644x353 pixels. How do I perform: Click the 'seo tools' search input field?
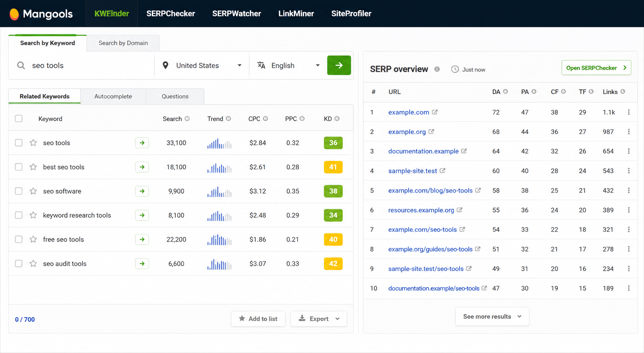click(x=81, y=65)
